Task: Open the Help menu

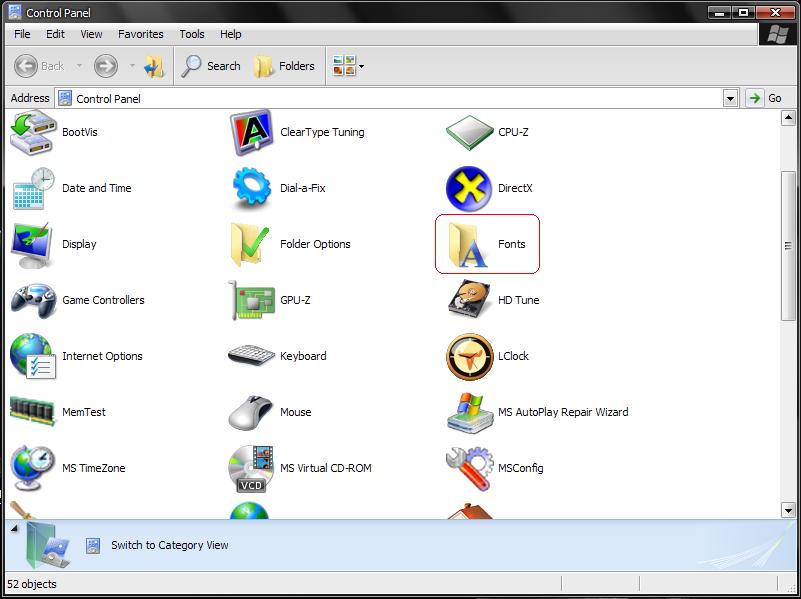Action: click(x=230, y=34)
